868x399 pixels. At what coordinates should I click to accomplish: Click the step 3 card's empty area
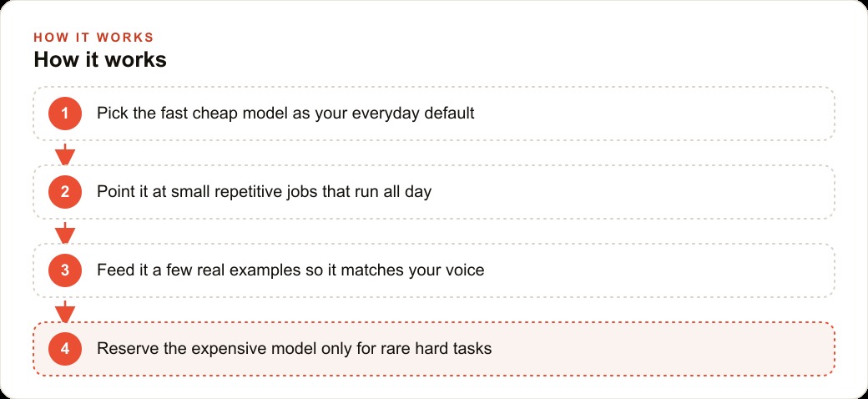(659, 270)
